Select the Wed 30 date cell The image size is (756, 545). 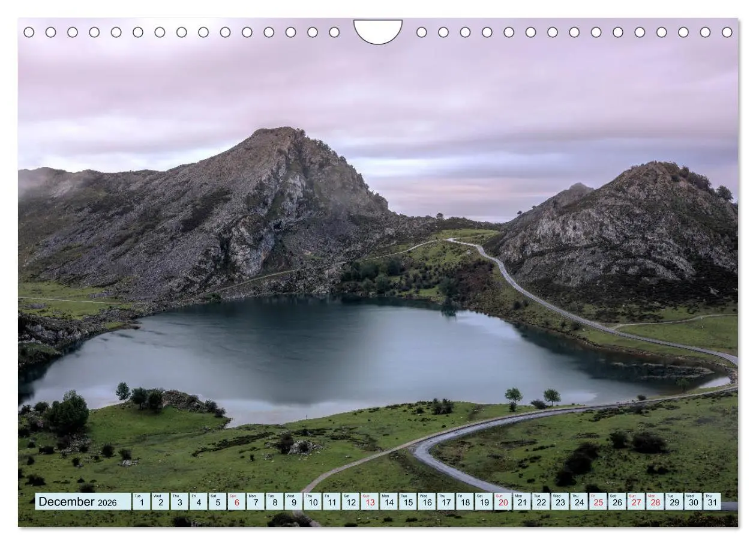pyautogui.click(x=693, y=502)
